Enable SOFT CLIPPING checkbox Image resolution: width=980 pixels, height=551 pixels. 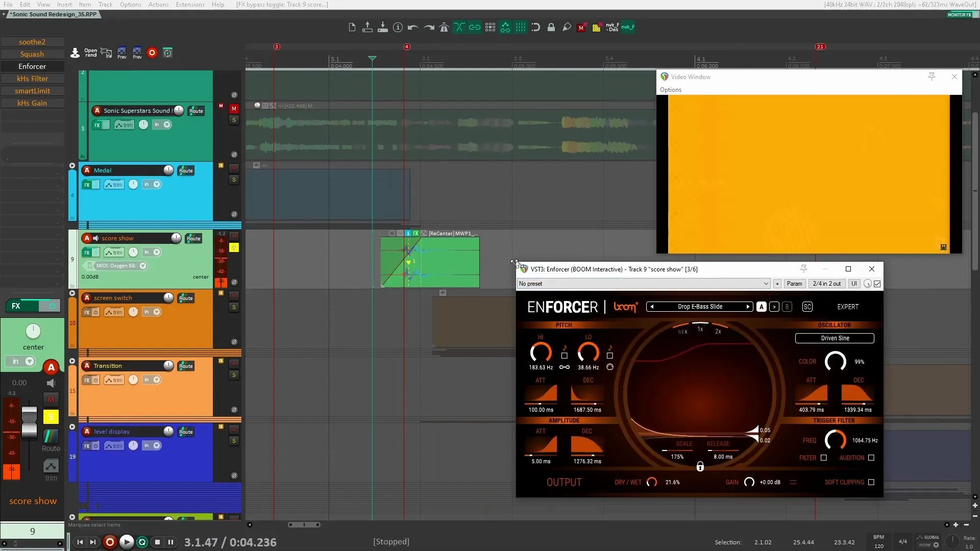point(871,482)
